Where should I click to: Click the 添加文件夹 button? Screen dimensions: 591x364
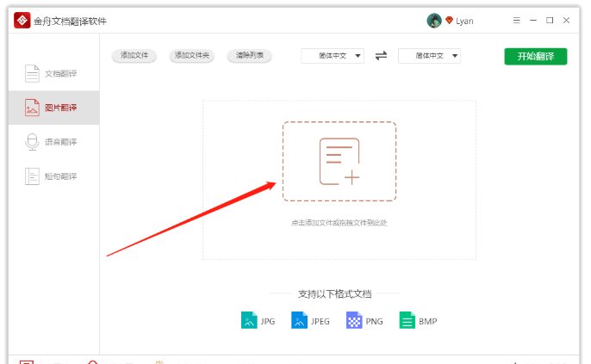pos(192,56)
